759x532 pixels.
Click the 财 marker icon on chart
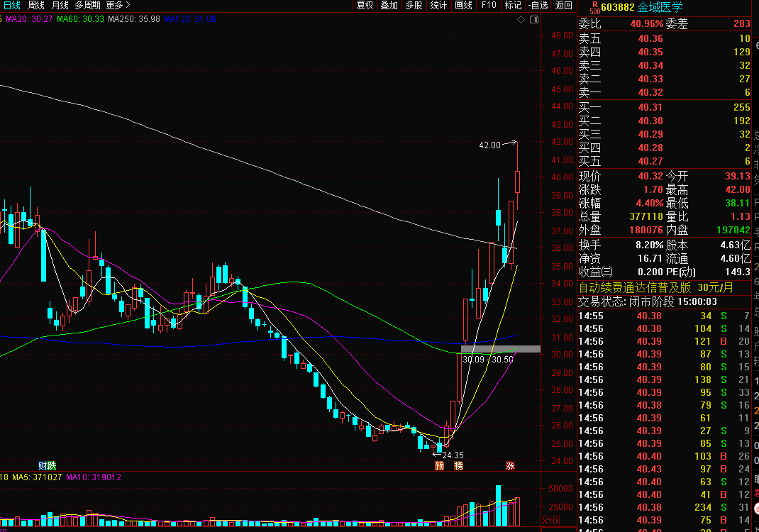43,466
